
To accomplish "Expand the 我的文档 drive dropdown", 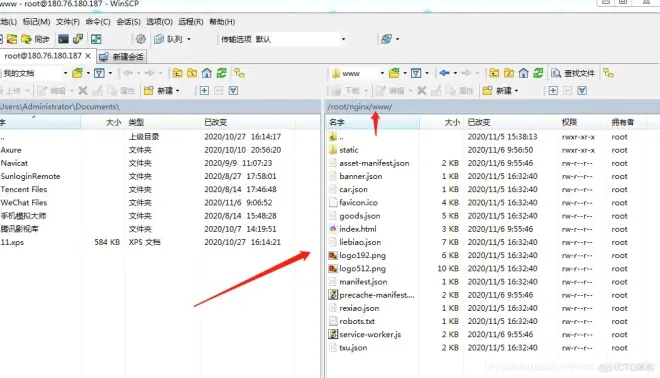I will point(65,73).
